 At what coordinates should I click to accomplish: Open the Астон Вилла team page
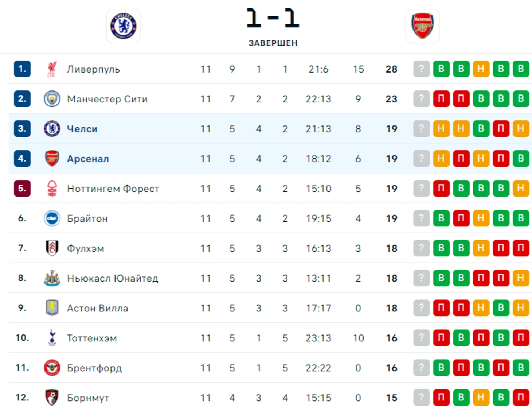(x=97, y=309)
